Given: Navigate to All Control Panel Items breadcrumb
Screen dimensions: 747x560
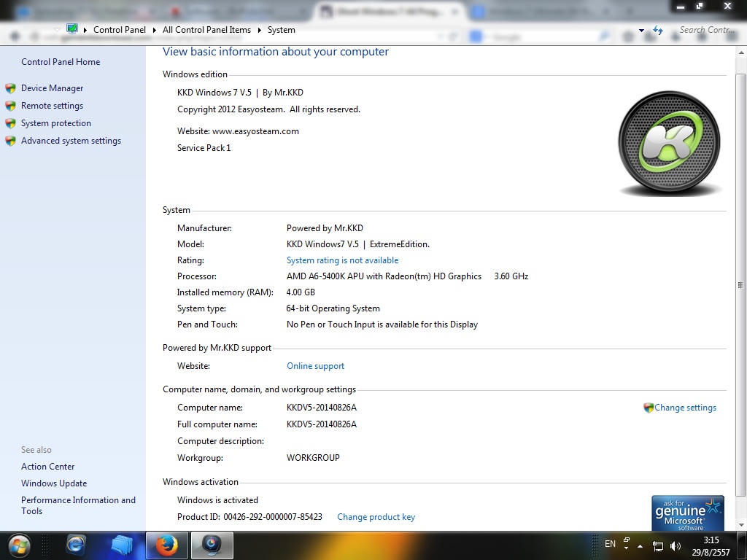Looking at the screenshot, I should coord(206,30).
